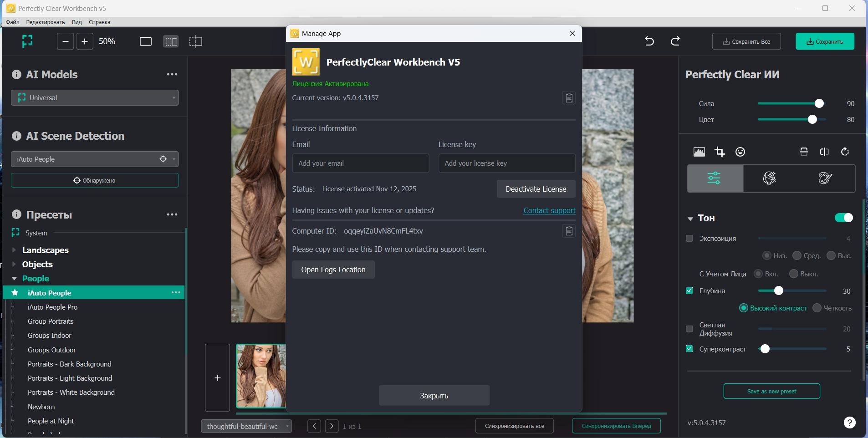The image size is (868, 438).
Task: Switch to the sliders adjustments tab
Action: click(x=715, y=178)
